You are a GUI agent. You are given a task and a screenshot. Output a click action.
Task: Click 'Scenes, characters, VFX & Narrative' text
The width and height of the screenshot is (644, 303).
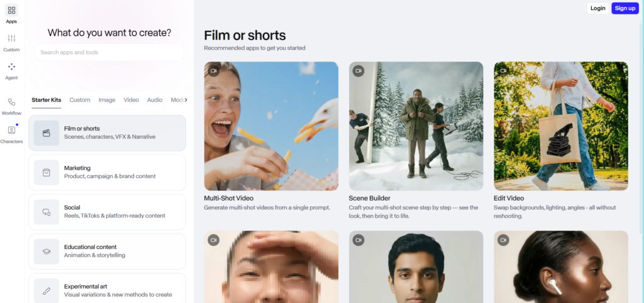[x=109, y=136]
